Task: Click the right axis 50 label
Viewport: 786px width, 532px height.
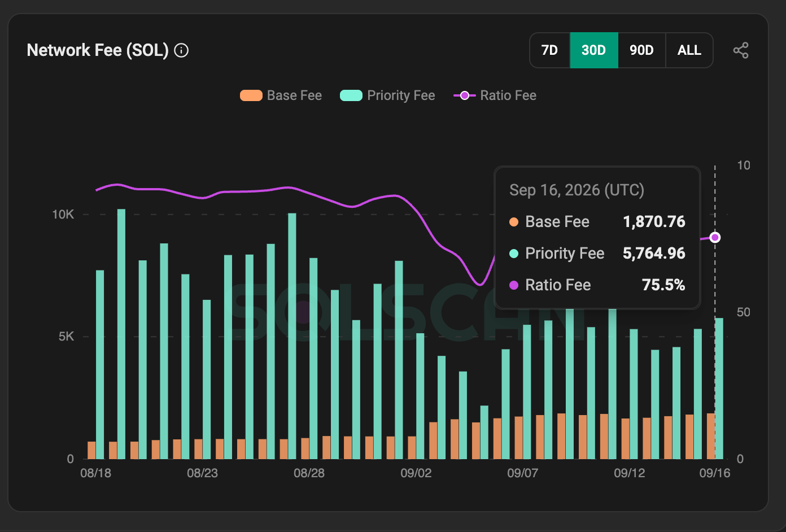Action: [744, 312]
